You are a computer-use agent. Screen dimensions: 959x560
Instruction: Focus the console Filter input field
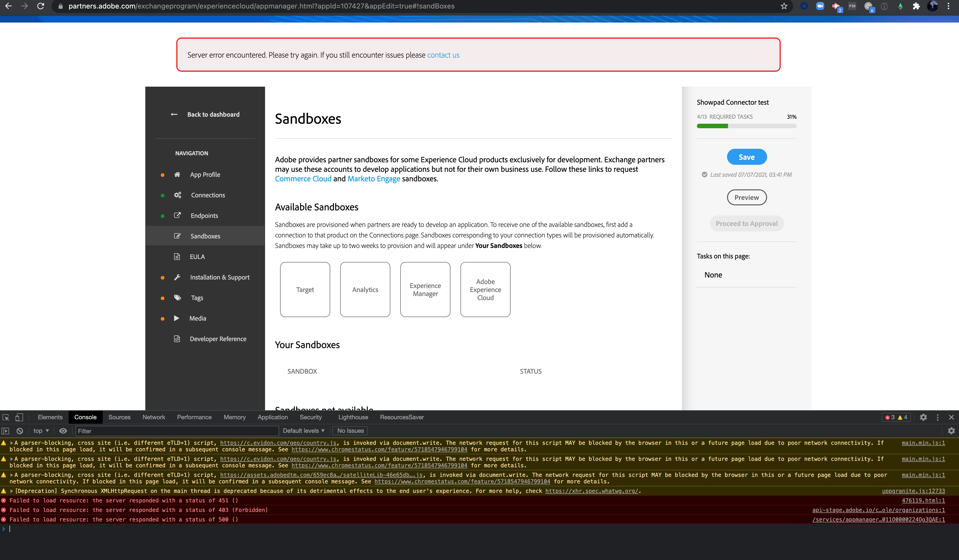pos(177,431)
